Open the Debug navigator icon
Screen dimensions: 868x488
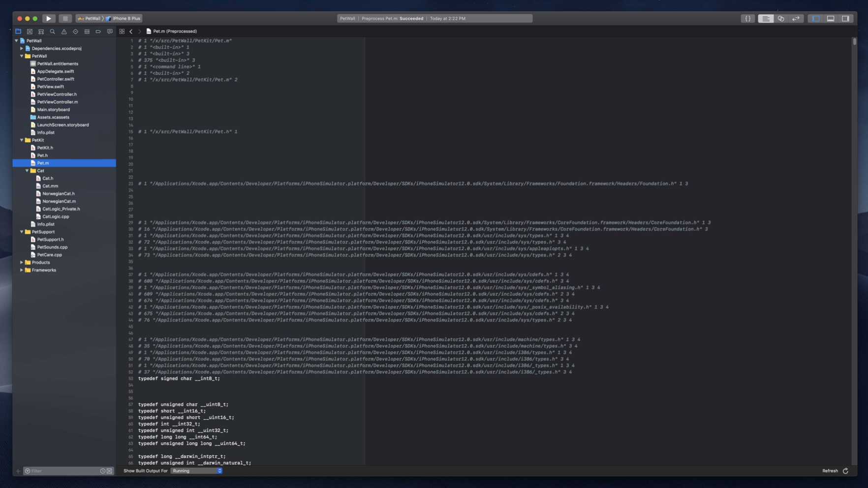click(87, 31)
